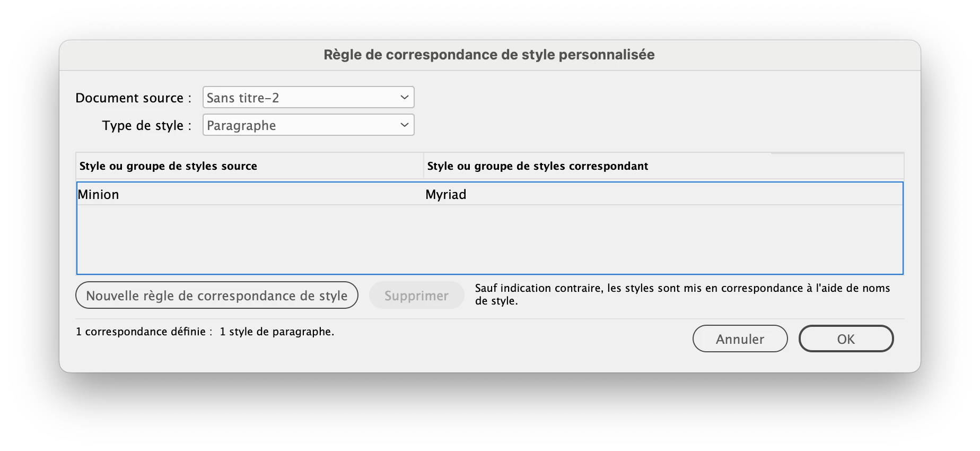This screenshot has height=451, width=980.
Task: Cancel the dialog with Annuler
Action: point(740,339)
